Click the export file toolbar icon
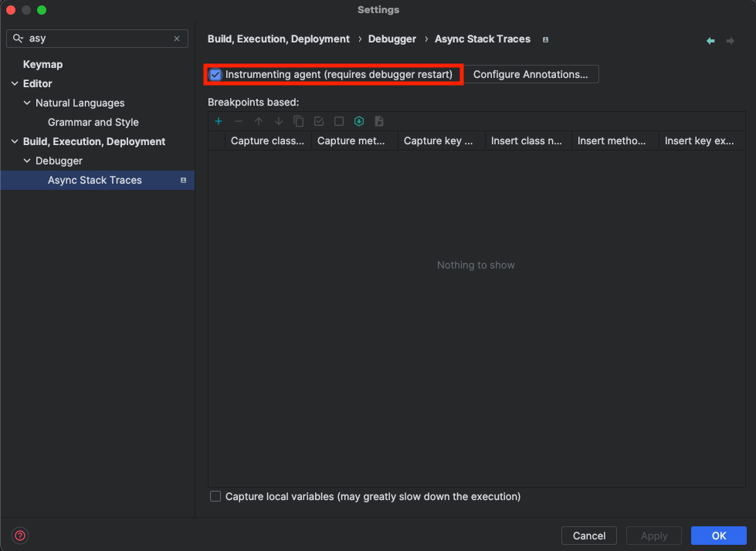756x551 pixels. pos(379,121)
